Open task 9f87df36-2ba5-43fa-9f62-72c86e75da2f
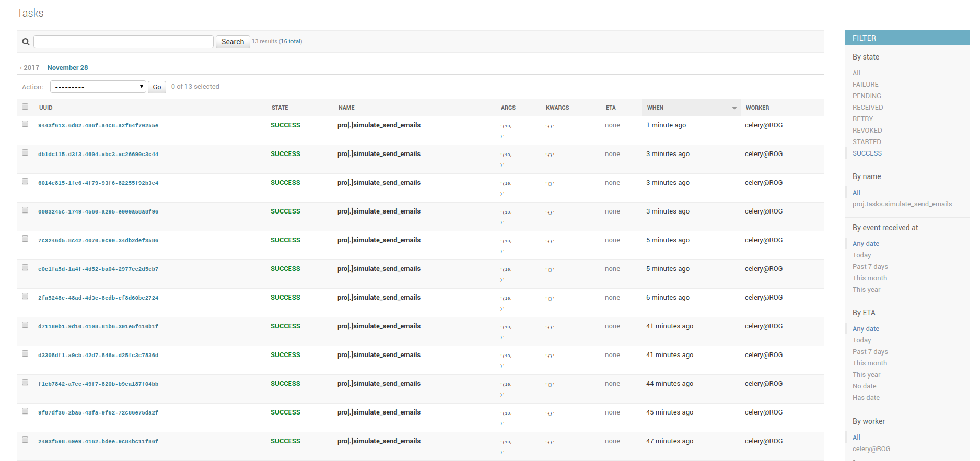 [98, 413]
